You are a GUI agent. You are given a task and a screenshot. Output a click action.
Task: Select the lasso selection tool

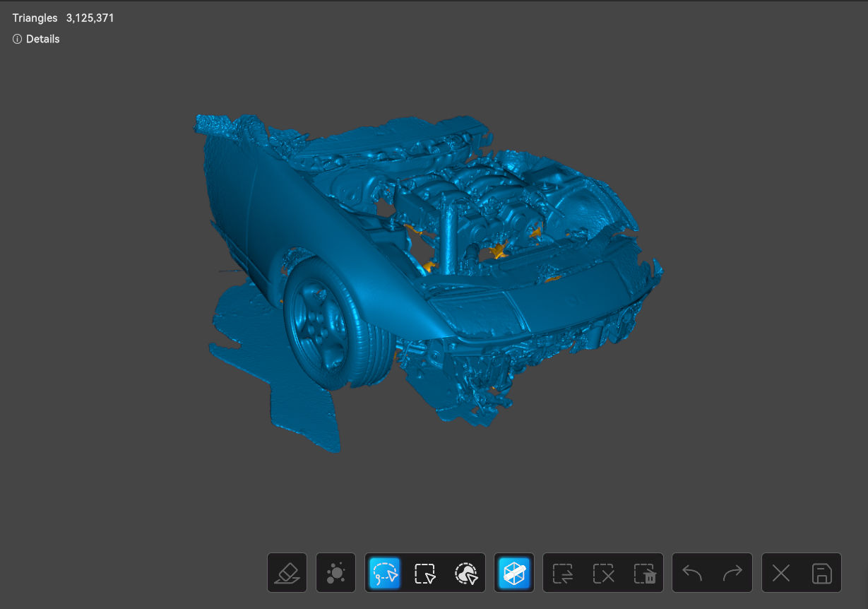pyautogui.click(x=385, y=572)
